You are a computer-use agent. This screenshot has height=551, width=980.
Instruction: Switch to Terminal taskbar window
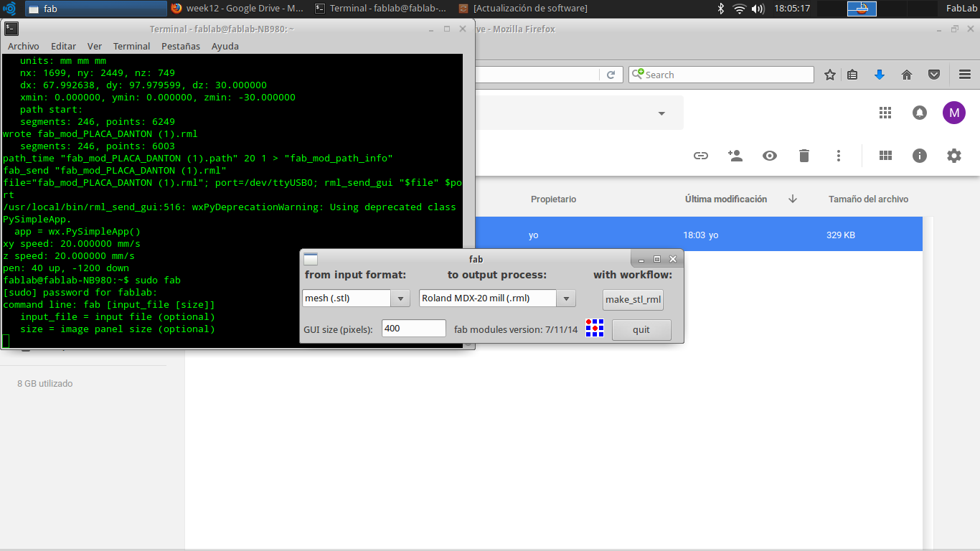[382, 9]
